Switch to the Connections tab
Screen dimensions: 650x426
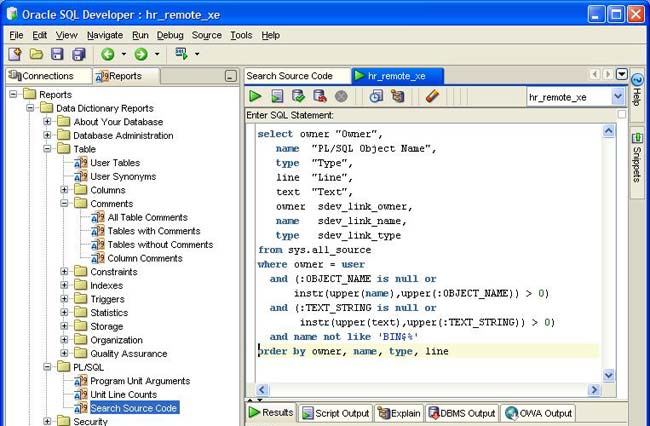click(x=42, y=76)
